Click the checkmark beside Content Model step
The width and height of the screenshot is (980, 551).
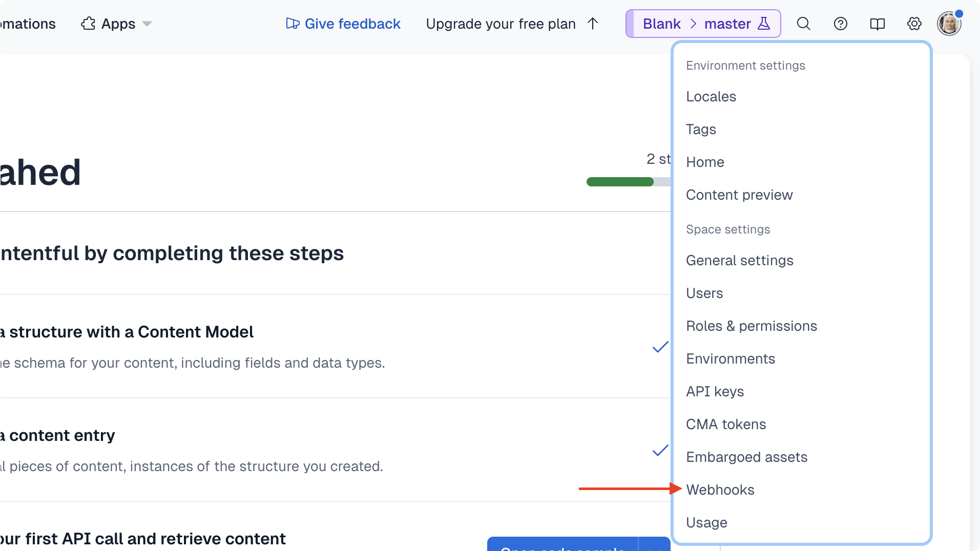(660, 347)
